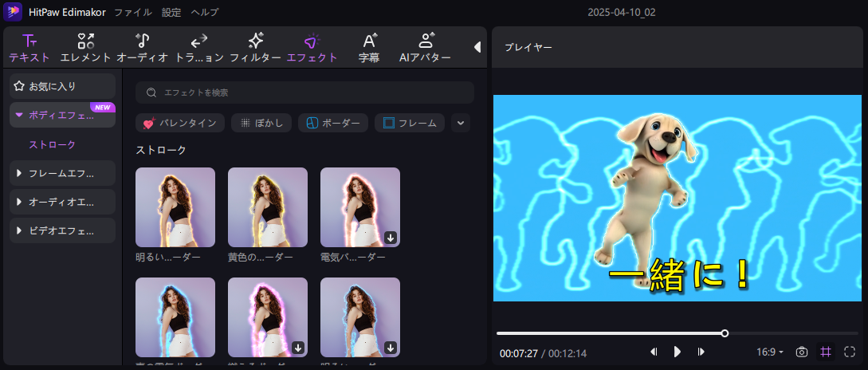Enter fullscreen player view

(x=850, y=352)
